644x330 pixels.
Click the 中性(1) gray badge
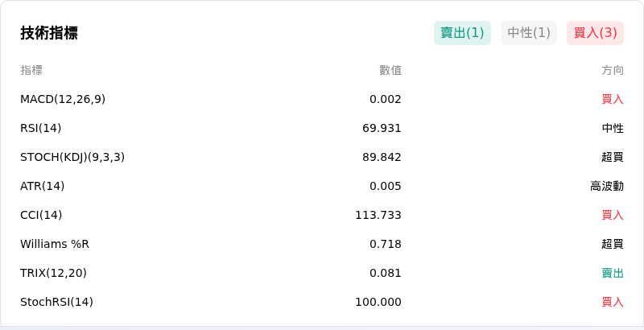point(529,33)
